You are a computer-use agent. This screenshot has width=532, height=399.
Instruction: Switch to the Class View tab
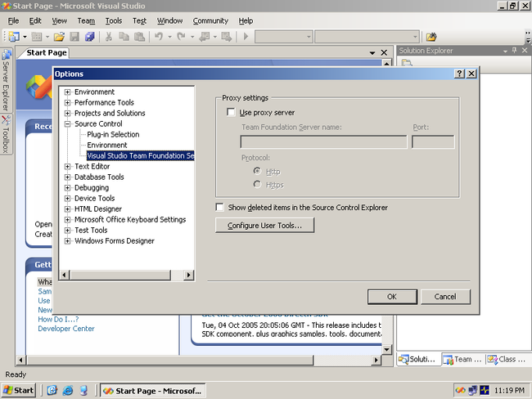507,359
